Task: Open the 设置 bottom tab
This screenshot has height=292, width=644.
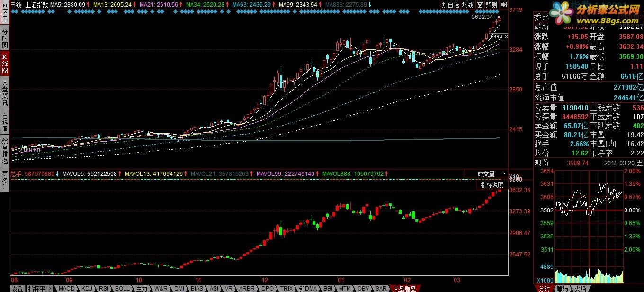Action: pyautogui.click(x=18, y=288)
